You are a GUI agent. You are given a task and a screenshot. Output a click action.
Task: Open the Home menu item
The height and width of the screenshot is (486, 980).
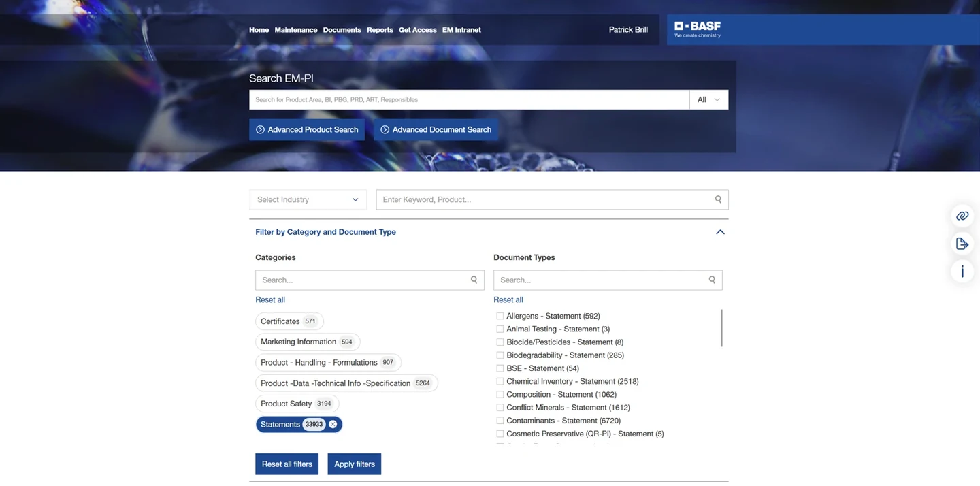pos(259,30)
